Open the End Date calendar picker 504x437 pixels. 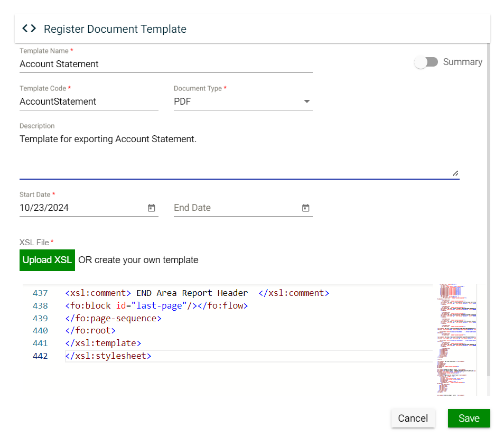pos(305,208)
